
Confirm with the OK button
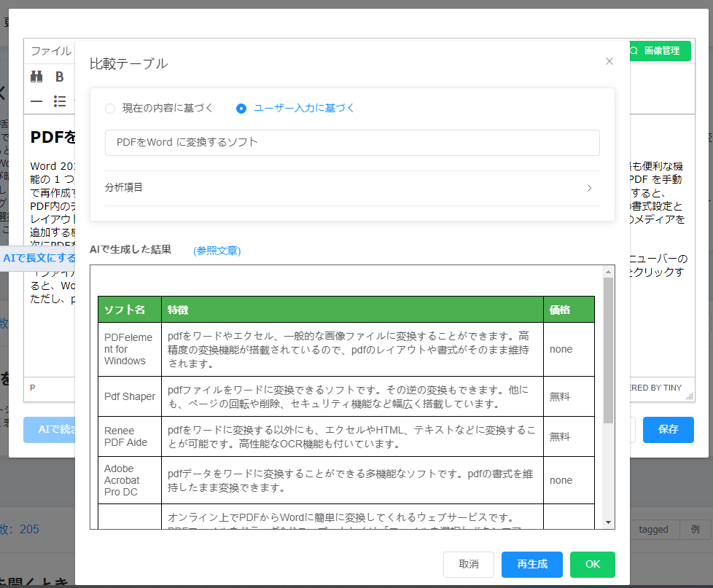pos(593,565)
